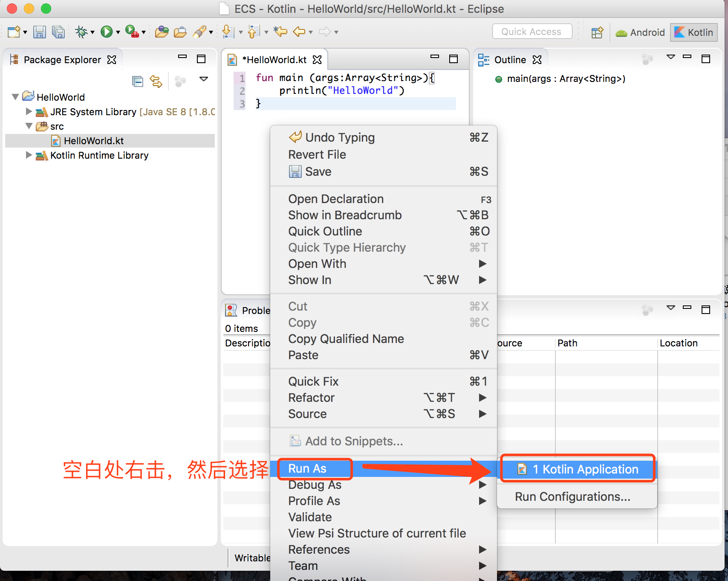
Task: Switch to the Kotlin perspective
Action: pos(694,32)
